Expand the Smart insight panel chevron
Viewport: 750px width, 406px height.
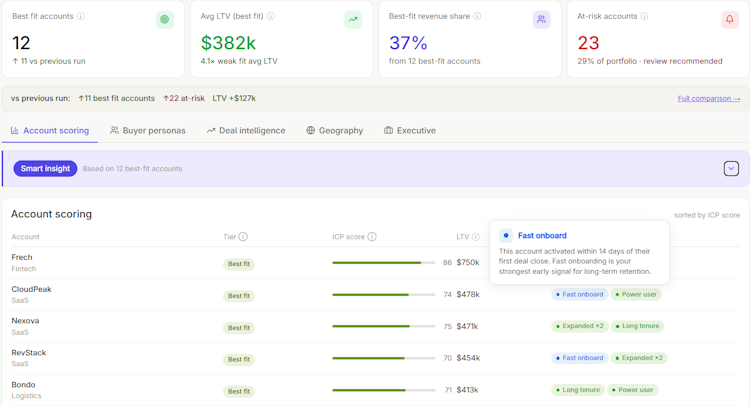point(731,168)
